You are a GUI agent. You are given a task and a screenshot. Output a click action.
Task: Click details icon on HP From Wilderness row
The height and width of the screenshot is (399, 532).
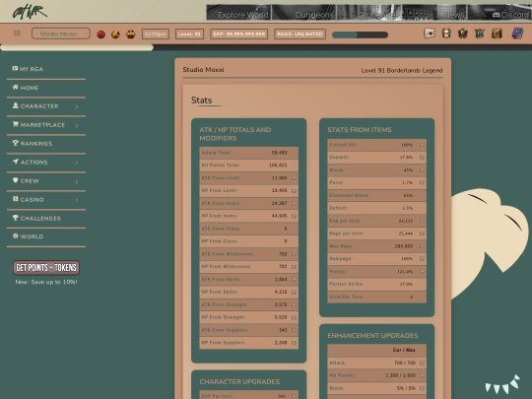click(x=294, y=267)
